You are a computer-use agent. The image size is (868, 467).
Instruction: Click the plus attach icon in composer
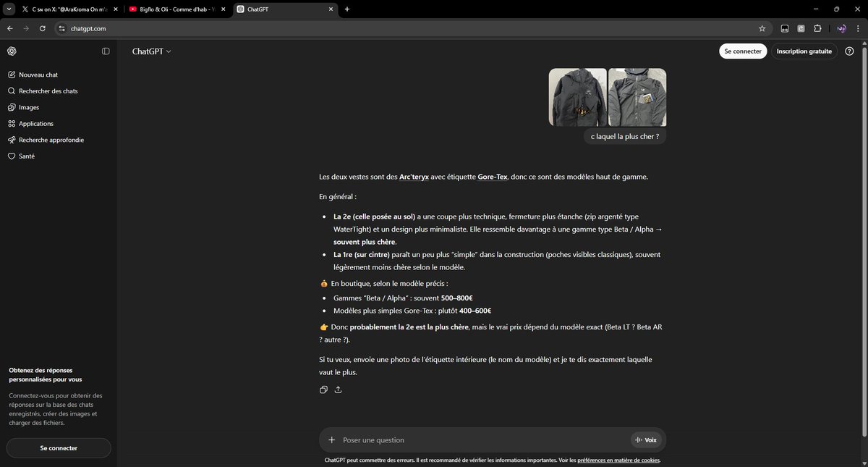(x=331, y=439)
